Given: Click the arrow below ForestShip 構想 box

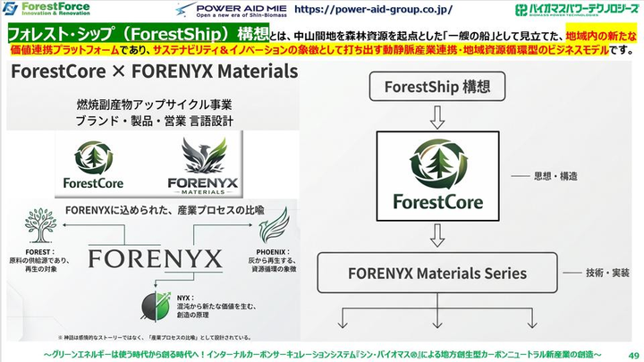Looking at the screenshot, I should pos(437,117).
